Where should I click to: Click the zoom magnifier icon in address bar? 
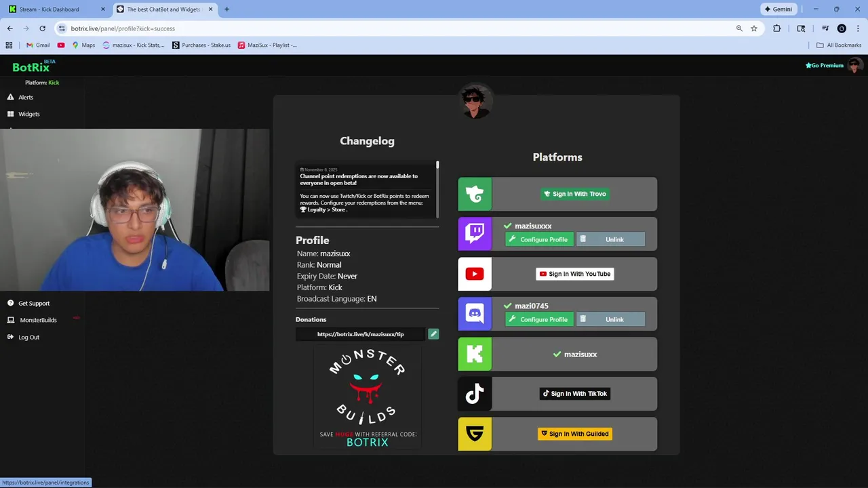pos(739,28)
